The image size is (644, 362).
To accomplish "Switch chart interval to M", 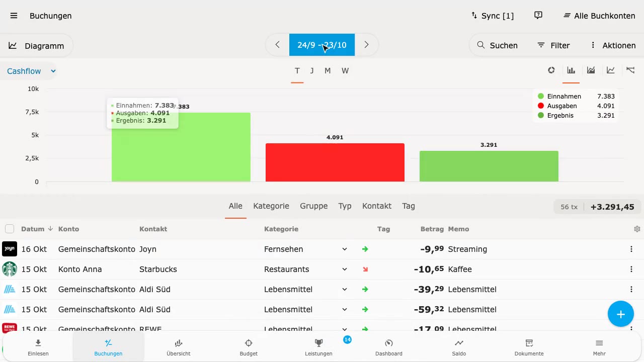I will [328, 70].
